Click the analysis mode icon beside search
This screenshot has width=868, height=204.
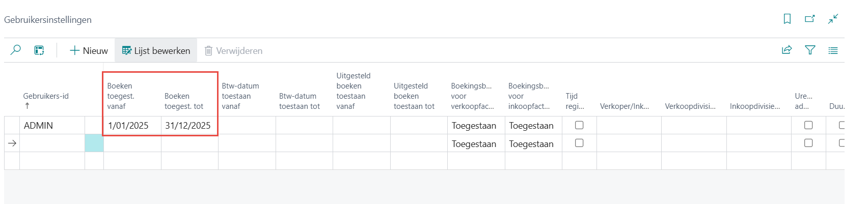click(39, 50)
